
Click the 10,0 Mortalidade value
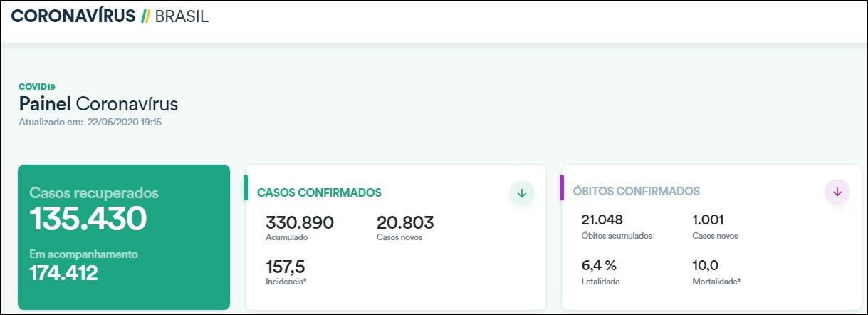point(705,265)
